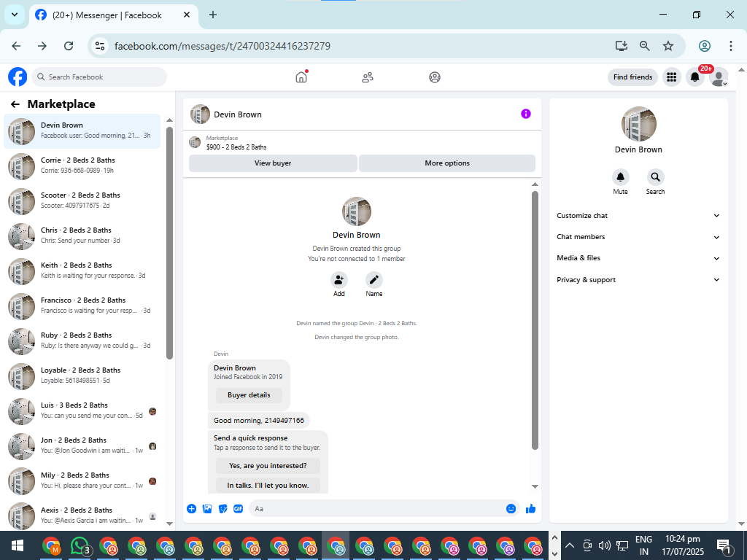Click the conversation scrollbar
The width and height of the screenshot is (747, 560).
point(535,320)
